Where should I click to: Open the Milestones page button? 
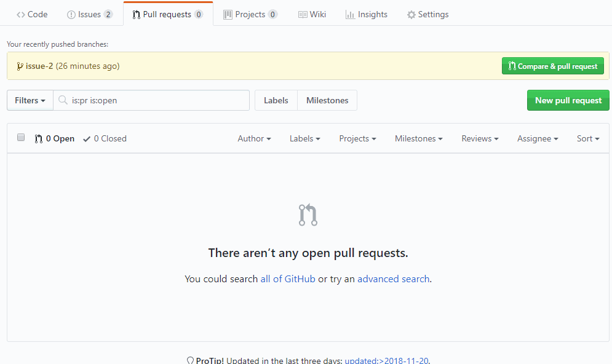coord(327,100)
